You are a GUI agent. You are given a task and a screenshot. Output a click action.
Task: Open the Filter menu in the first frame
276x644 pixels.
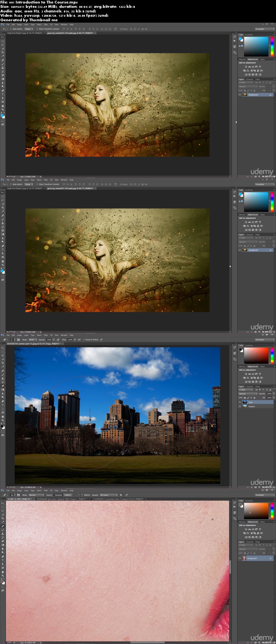click(46, 25)
